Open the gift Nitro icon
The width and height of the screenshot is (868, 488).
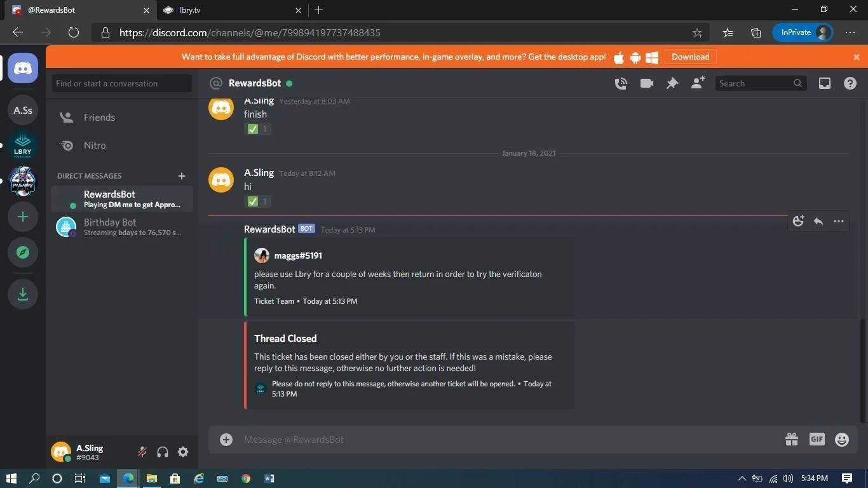[x=791, y=439]
